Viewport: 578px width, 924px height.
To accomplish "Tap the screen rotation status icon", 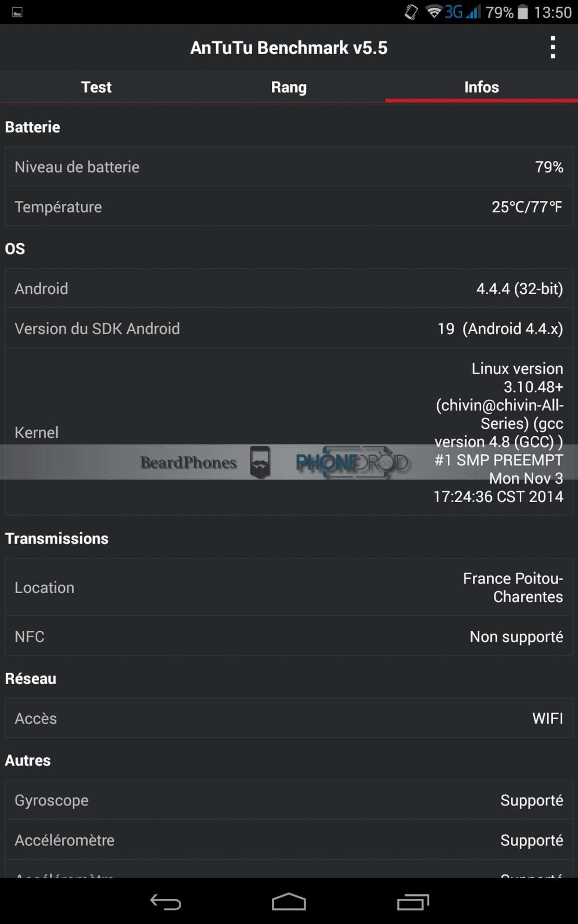I will [411, 12].
